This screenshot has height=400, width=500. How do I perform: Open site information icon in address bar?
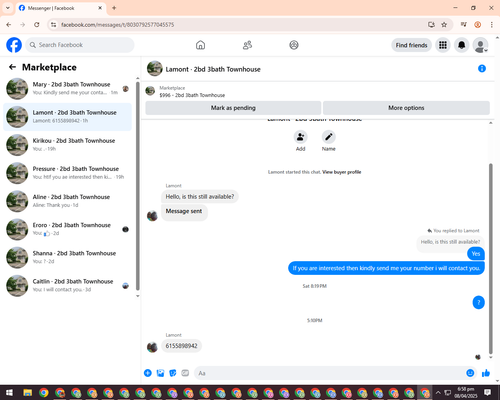[x=53, y=25]
